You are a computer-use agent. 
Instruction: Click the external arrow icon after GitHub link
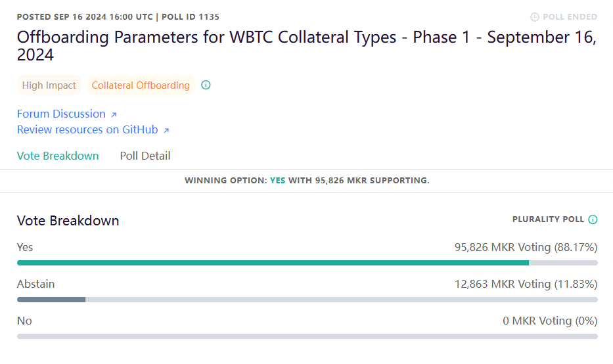pos(166,131)
